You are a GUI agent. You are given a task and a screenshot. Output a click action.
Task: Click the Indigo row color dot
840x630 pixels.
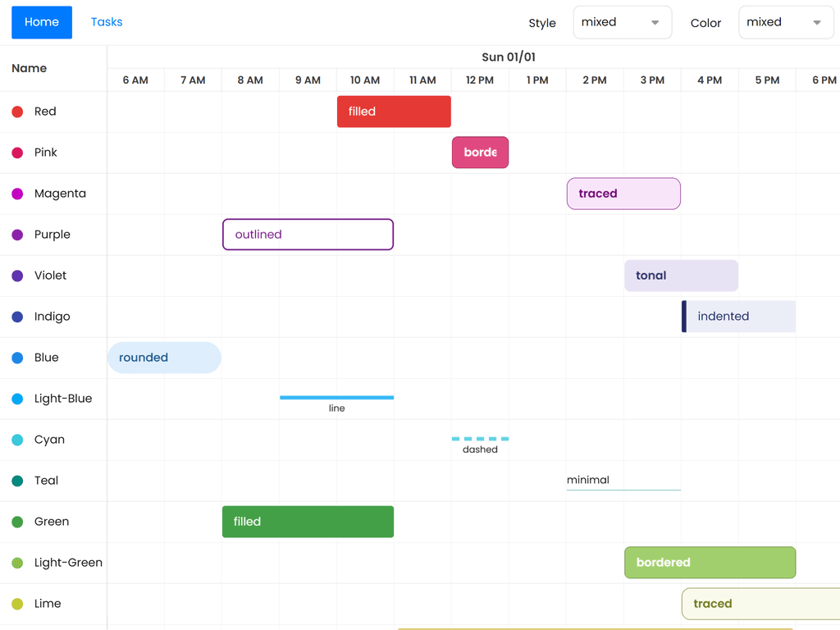(17, 317)
